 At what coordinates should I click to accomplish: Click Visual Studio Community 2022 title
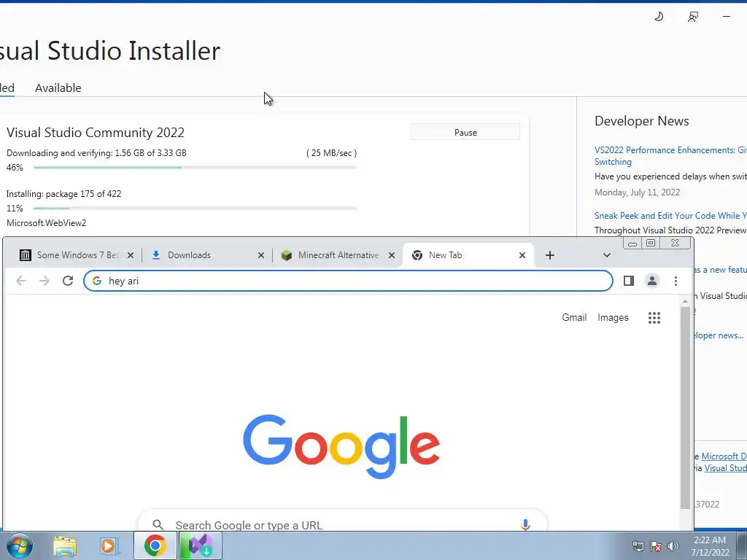pyautogui.click(x=96, y=133)
